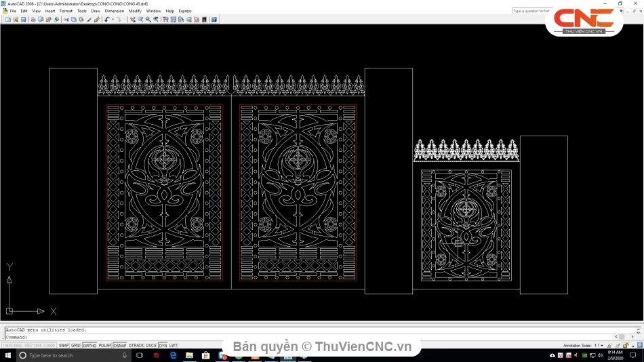This screenshot has height=362, width=644.
Task: Click the Cut scissors icon
Action: click(x=66, y=20)
